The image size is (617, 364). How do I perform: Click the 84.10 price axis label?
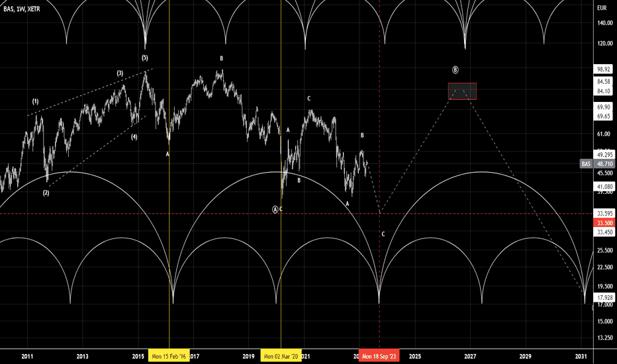pyautogui.click(x=603, y=91)
